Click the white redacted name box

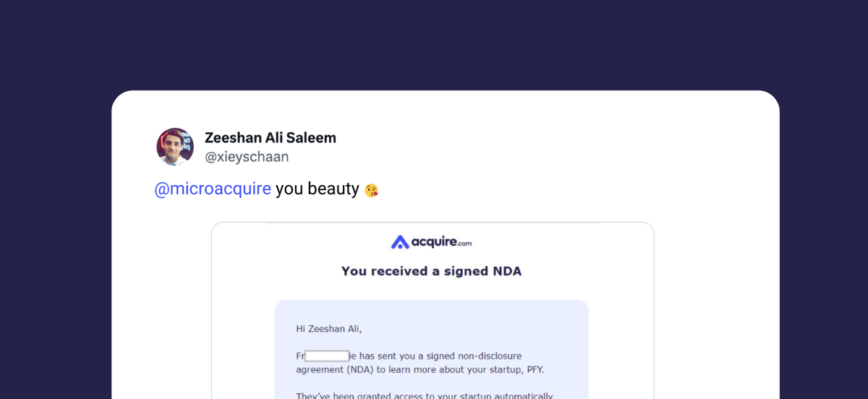327,356
